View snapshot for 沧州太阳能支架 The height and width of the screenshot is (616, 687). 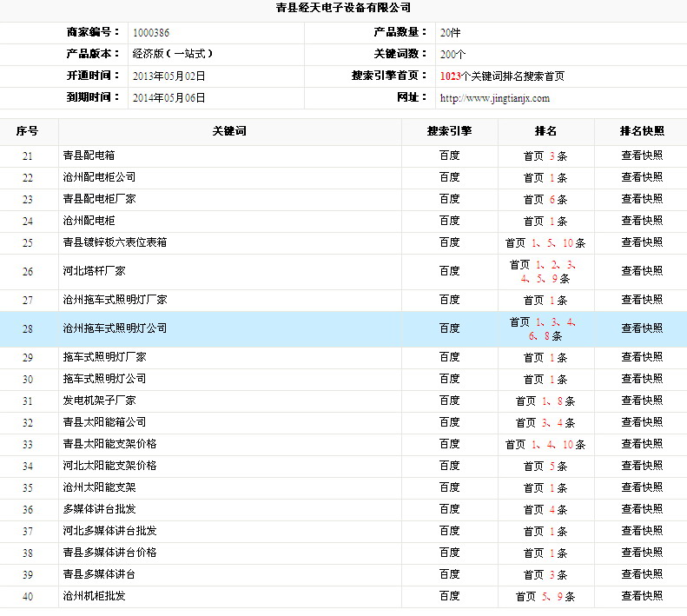(x=642, y=487)
